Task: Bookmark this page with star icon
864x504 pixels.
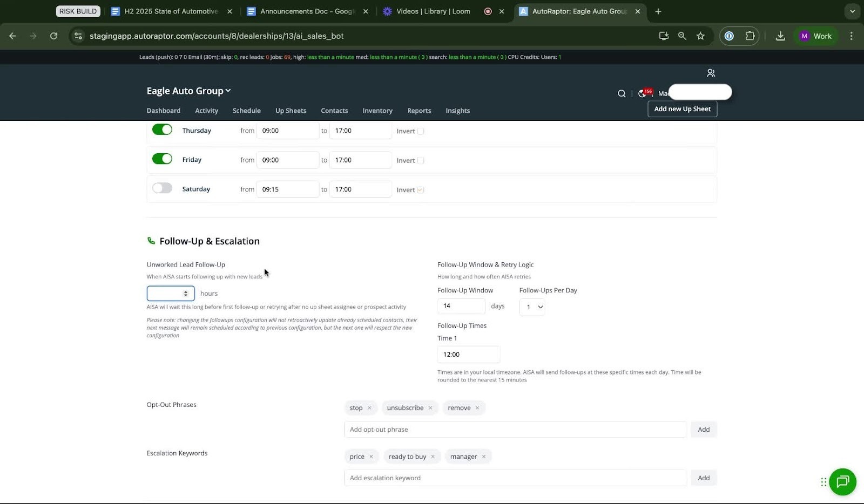Action: pyautogui.click(x=700, y=36)
